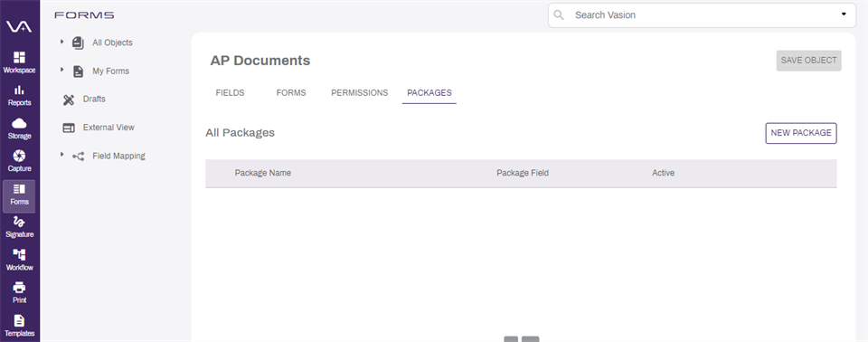The width and height of the screenshot is (868, 342).
Task: Switch to the Forms tab
Action: (x=291, y=93)
